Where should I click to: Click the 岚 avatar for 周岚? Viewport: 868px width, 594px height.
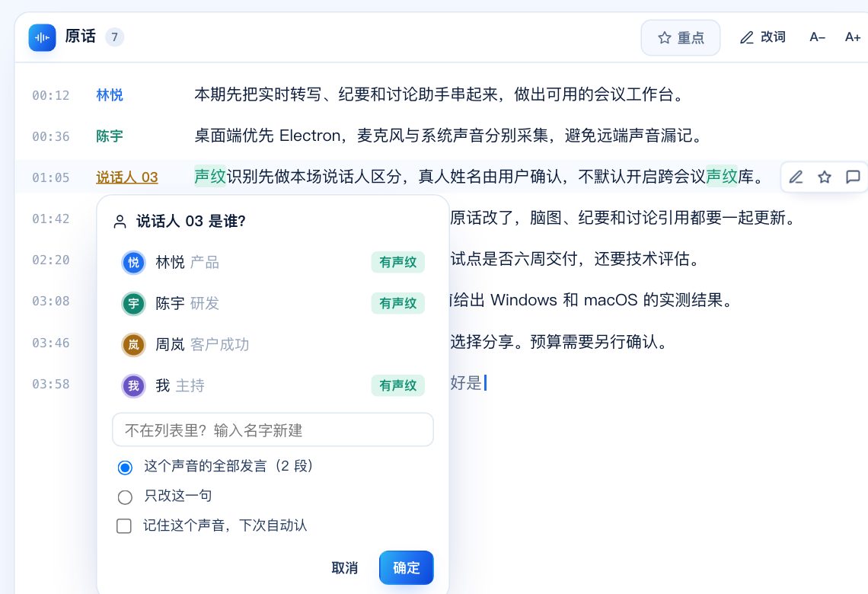(133, 345)
